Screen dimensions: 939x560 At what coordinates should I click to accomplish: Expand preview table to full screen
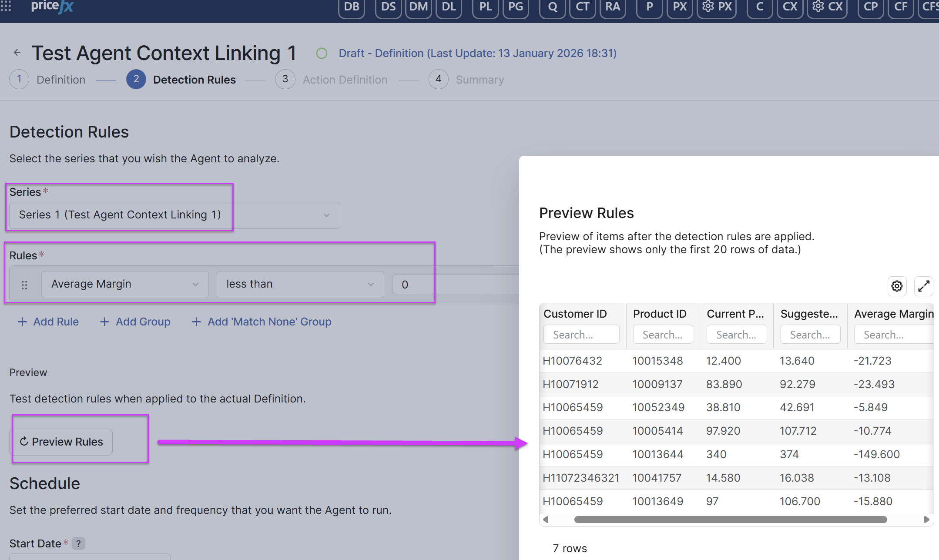coord(923,286)
